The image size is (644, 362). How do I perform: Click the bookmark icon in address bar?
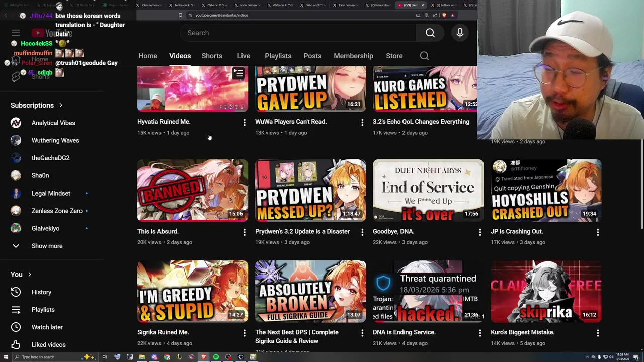coord(180,15)
